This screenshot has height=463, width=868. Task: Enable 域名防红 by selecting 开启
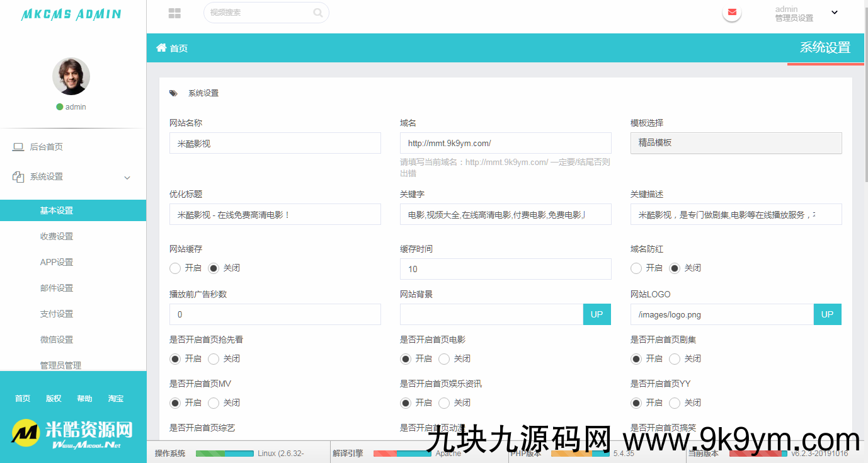tap(636, 268)
